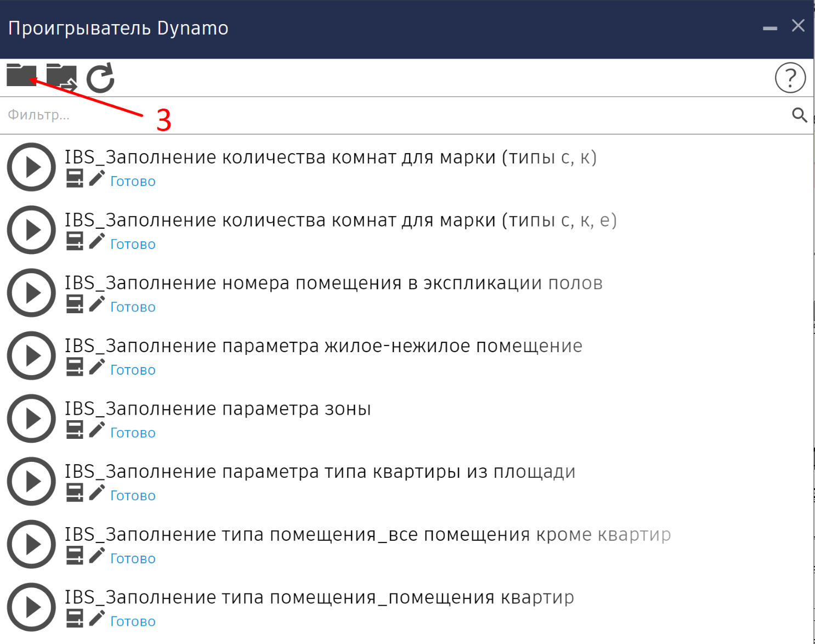The image size is (815, 644).
Task: Start the «Заполнение параметра зоны» script
Action: point(31,419)
